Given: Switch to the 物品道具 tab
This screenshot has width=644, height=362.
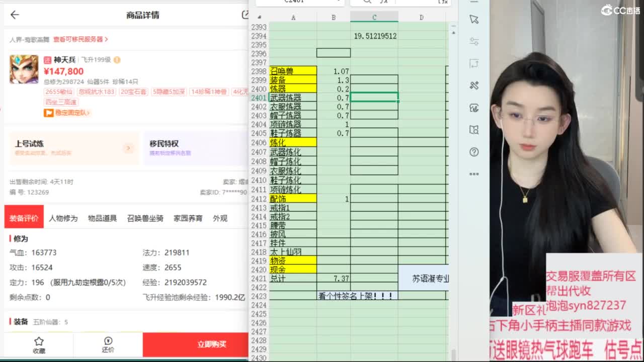Looking at the screenshot, I should coord(102,218).
